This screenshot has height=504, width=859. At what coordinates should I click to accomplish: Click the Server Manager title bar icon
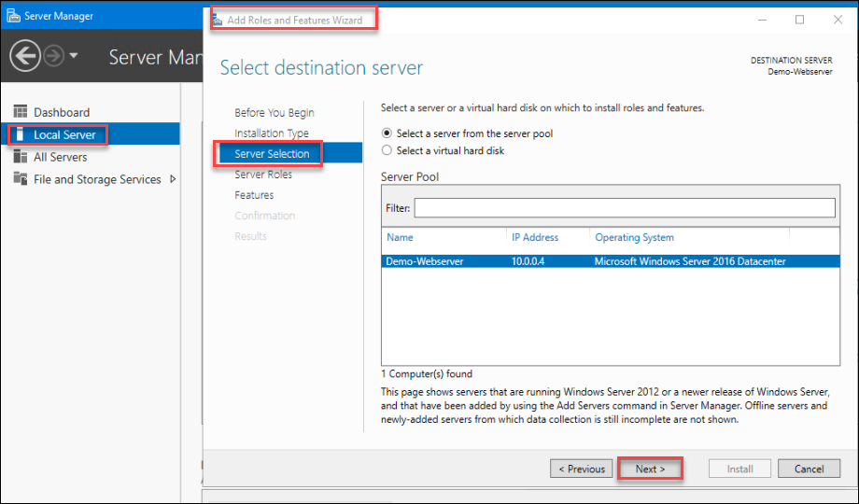pyautogui.click(x=13, y=15)
